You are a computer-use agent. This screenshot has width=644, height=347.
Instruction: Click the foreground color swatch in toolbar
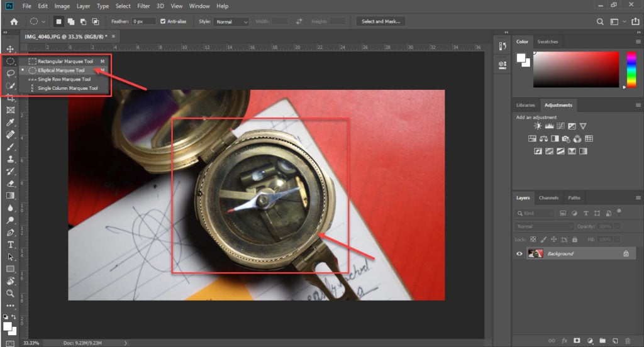7,326
